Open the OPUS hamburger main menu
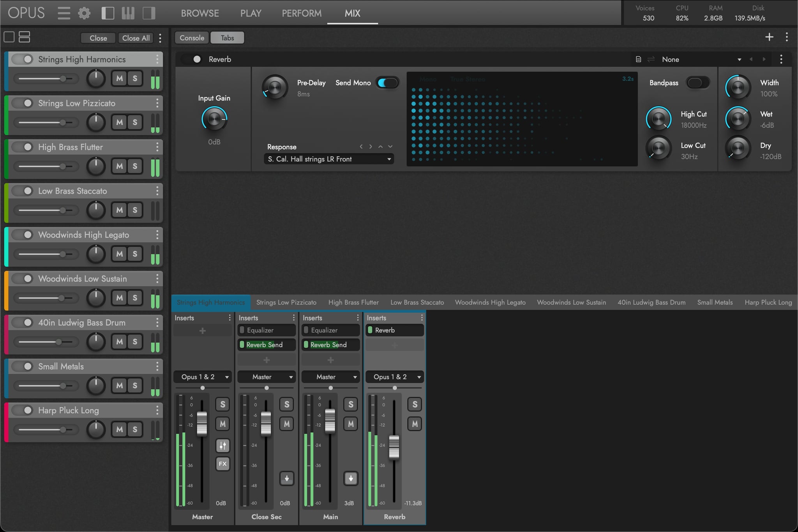 coord(64,13)
